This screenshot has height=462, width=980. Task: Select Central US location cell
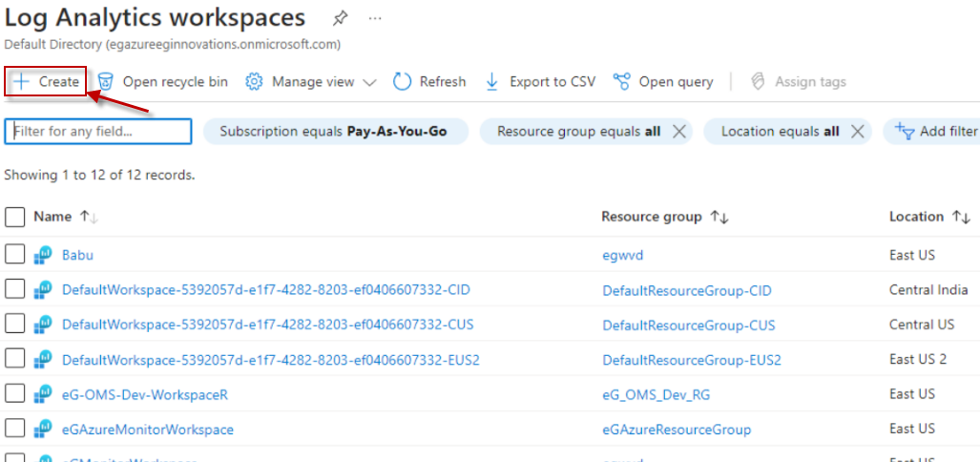pyautogui.click(x=922, y=325)
